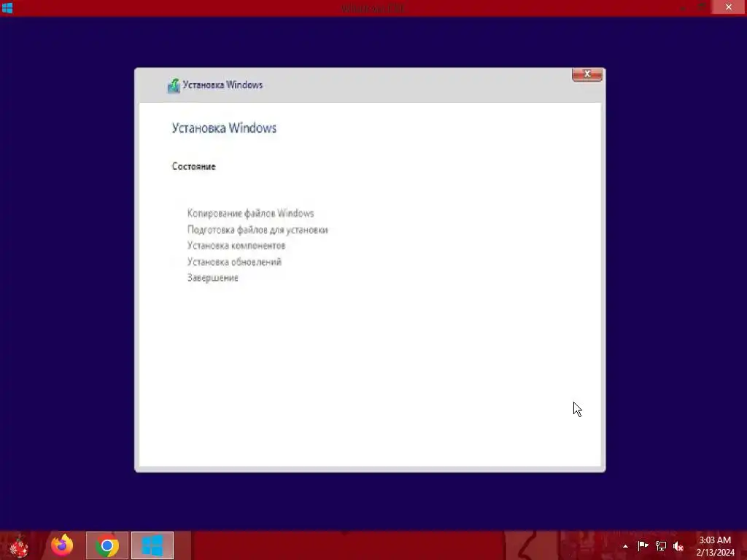
Task: Open the Christmas ornament Start button
Action: pyautogui.click(x=19, y=546)
